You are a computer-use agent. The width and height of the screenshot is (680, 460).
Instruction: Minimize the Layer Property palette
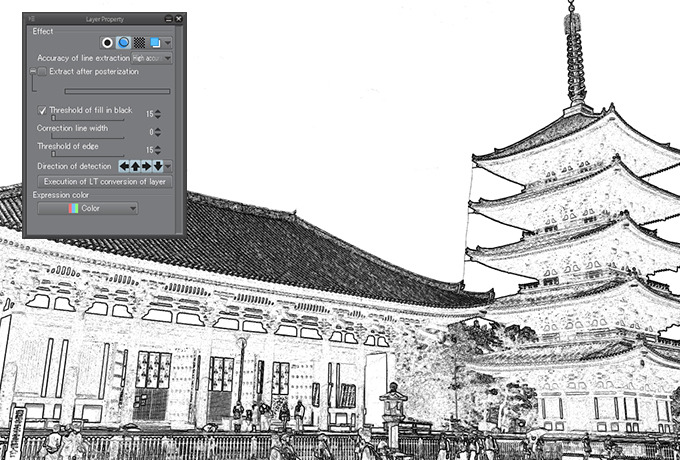coord(169,19)
